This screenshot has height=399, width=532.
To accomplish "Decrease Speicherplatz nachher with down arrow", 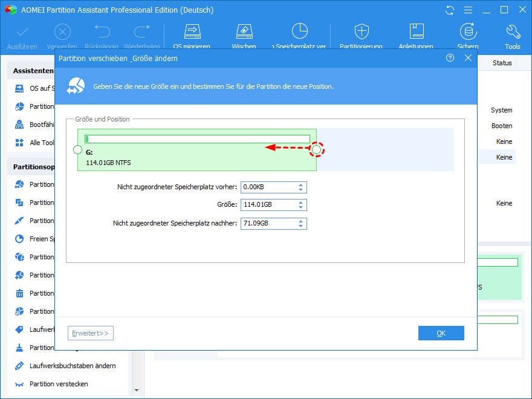I will click(x=300, y=225).
